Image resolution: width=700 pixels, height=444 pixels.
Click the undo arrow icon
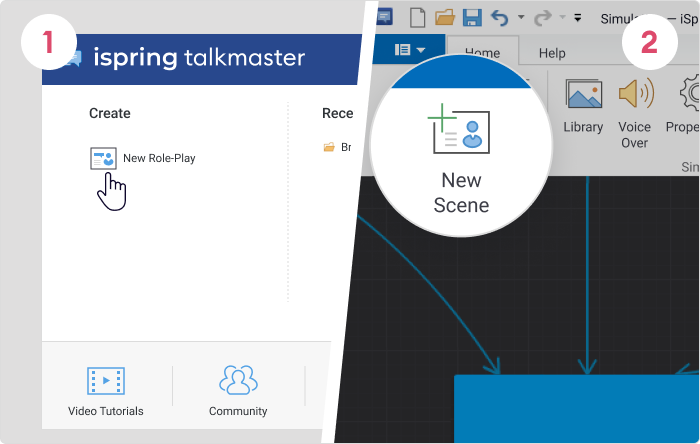(x=500, y=18)
